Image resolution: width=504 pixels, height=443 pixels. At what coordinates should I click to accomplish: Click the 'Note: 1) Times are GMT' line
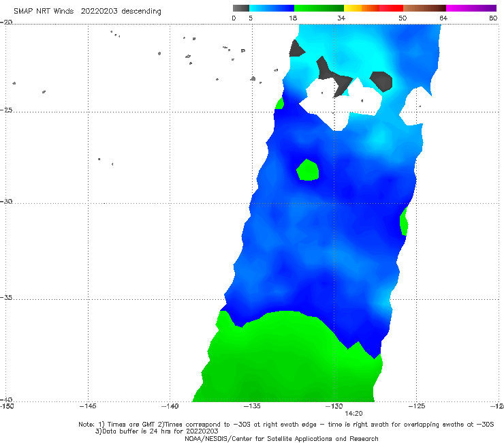tap(286, 425)
